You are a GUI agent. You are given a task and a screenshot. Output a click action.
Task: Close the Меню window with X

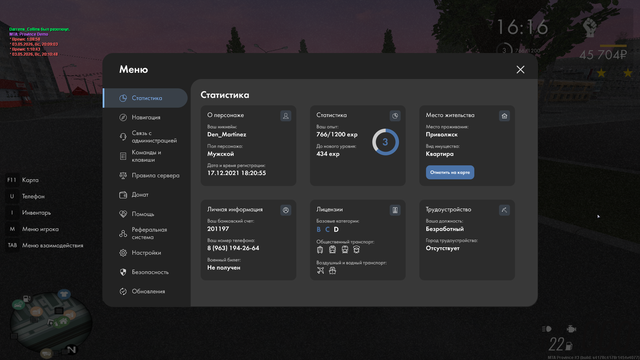click(x=520, y=70)
